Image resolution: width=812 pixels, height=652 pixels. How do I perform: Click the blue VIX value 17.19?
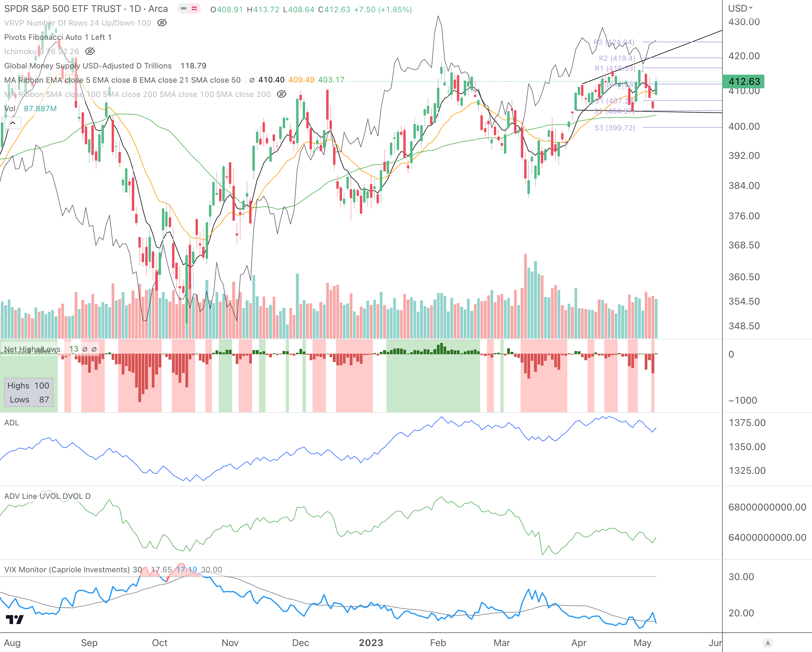pos(187,570)
